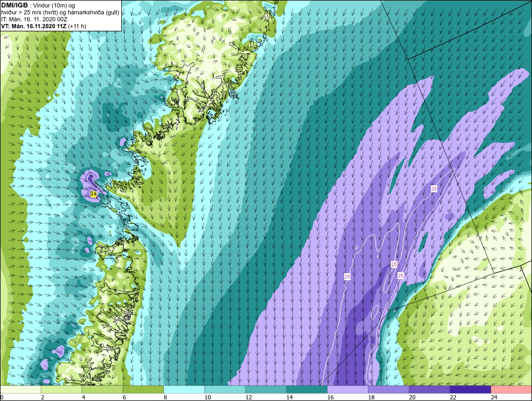Select the 18–20 m/s purple legend swatch
This screenshot has width=532, height=401.
388,389
